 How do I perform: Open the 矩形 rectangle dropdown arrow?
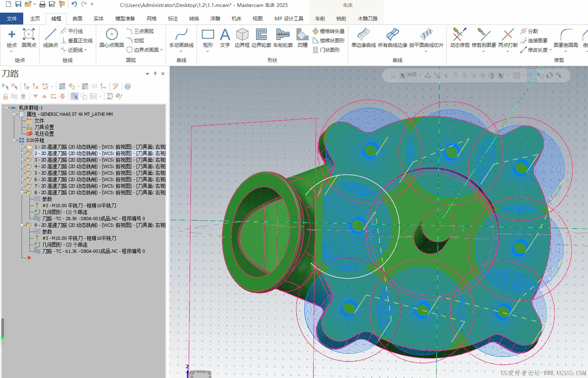208,52
